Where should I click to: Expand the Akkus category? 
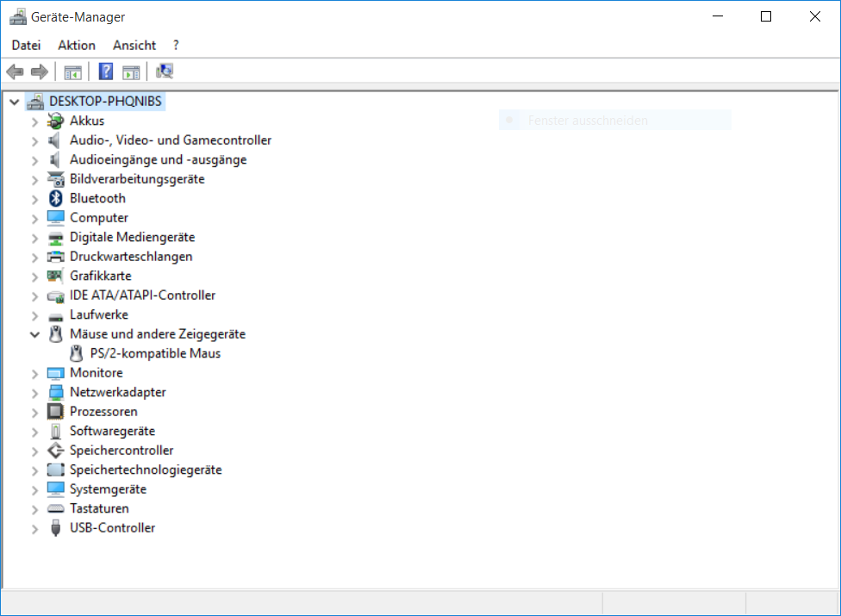pyautogui.click(x=34, y=121)
